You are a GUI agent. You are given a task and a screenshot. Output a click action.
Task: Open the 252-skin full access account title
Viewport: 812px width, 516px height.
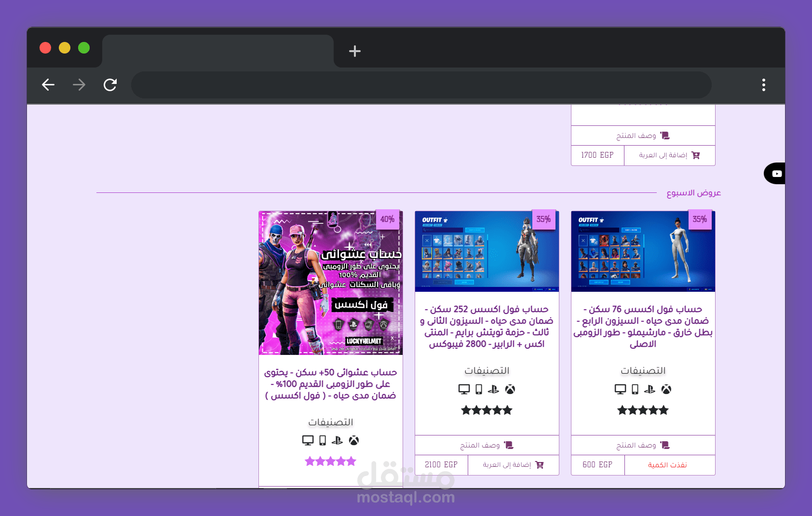tap(487, 326)
